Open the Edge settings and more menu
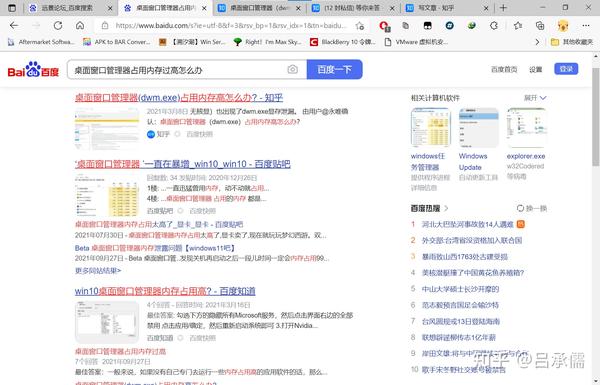 (x=585, y=26)
